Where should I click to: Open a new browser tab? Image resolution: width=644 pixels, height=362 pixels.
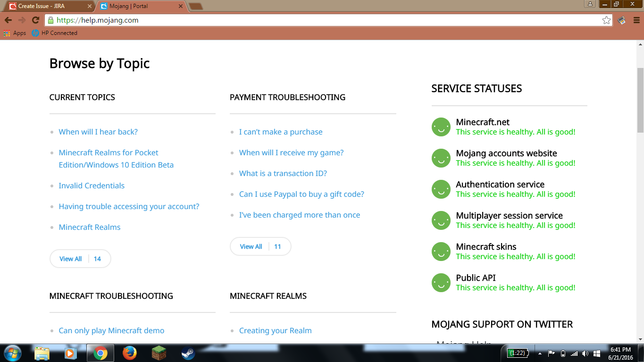[195, 6]
